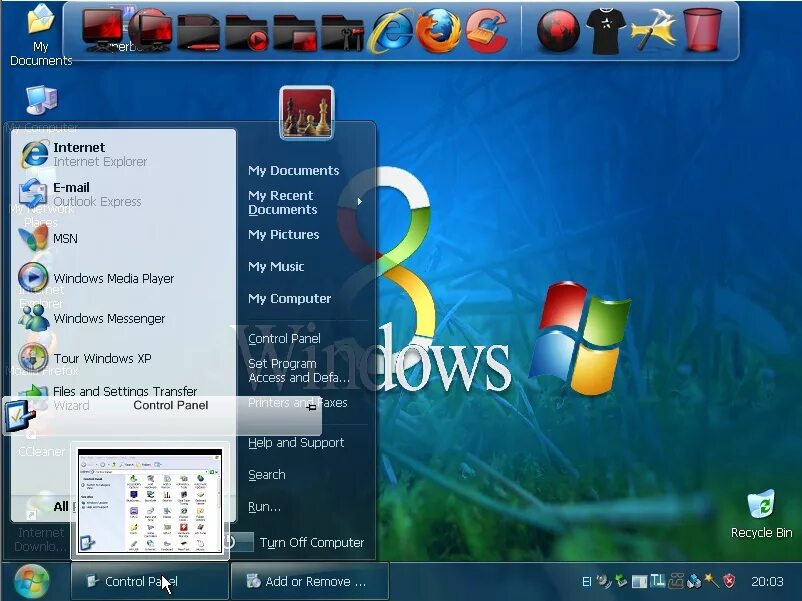Open My Computer in Start menu
This screenshot has height=601, width=802.
pos(289,298)
